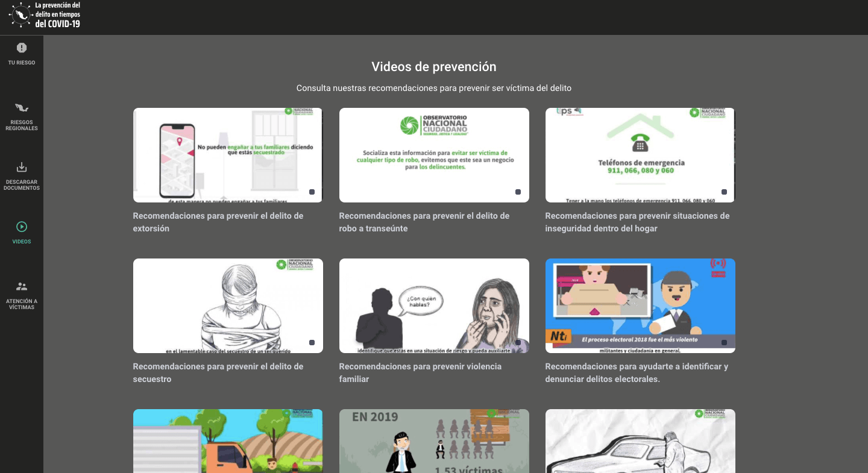Open Atención a Víctimas people icon
Image resolution: width=868 pixels, height=473 pixels.
click(x=22, y=287)
